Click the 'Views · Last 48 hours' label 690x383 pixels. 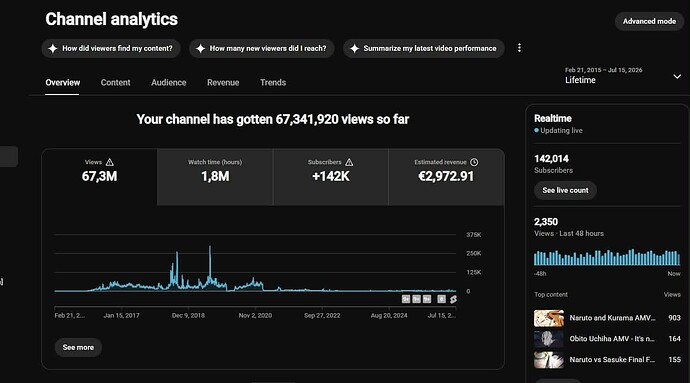569,233
